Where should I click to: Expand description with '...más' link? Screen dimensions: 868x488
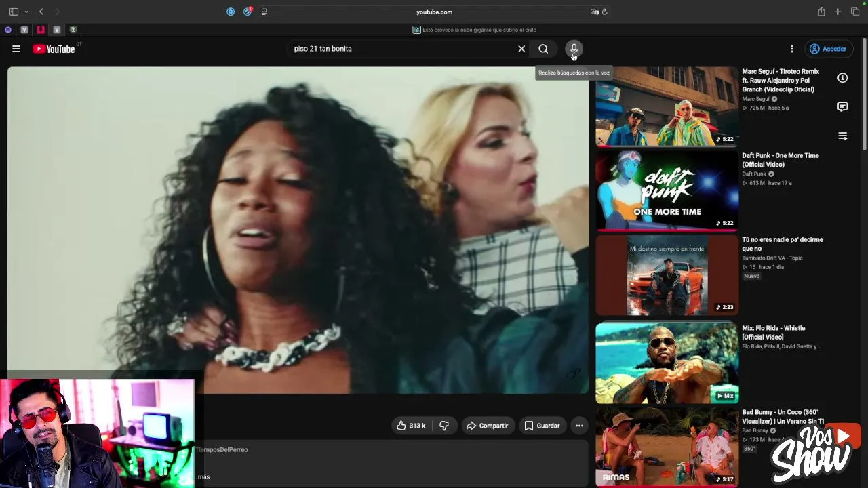(203, 477)
